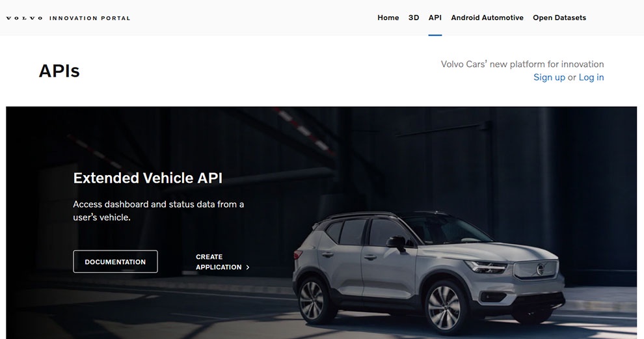Image resolution: width=644 pixels, height=339 pixels.
Task: Click the Volvo wordmark logo
Action: click(24, 18)
